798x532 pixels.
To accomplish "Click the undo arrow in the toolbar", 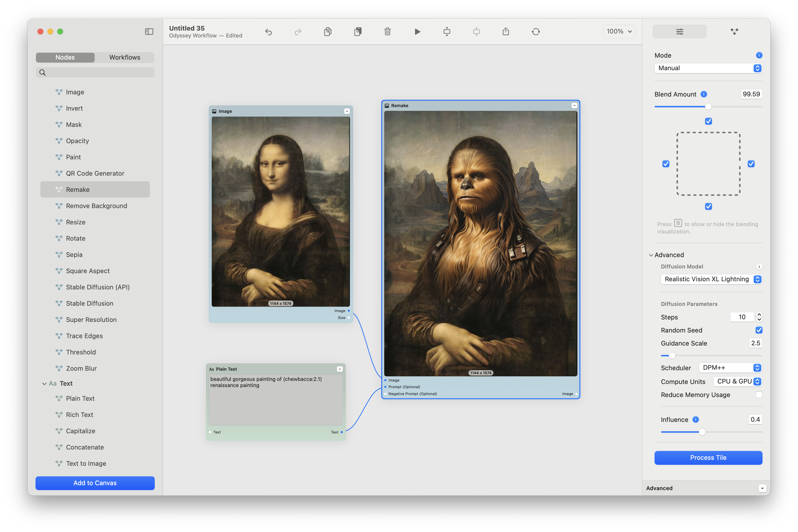I will 268,32.
